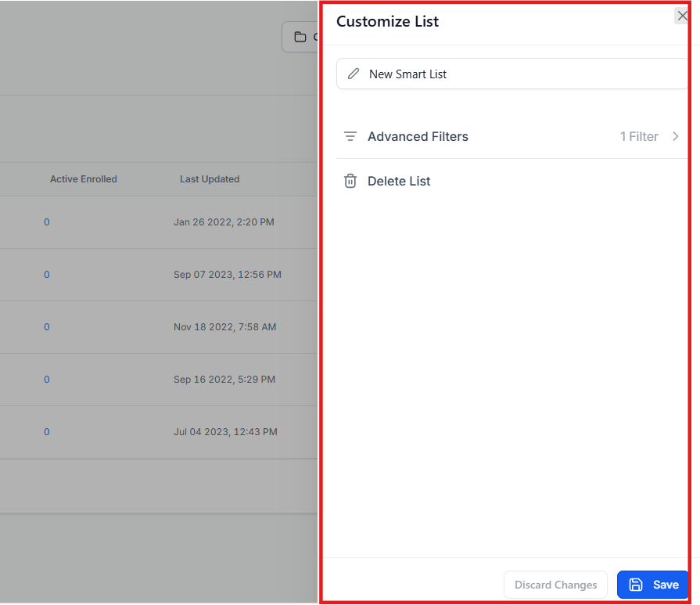700x605 pixels.
Task: Open the 0 enrolled link for Nov 18 2022 row
Action: click(47, 327)
